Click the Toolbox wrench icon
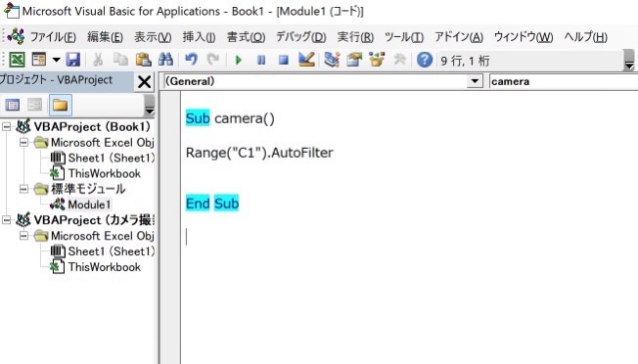 click(x=399, y=60)
